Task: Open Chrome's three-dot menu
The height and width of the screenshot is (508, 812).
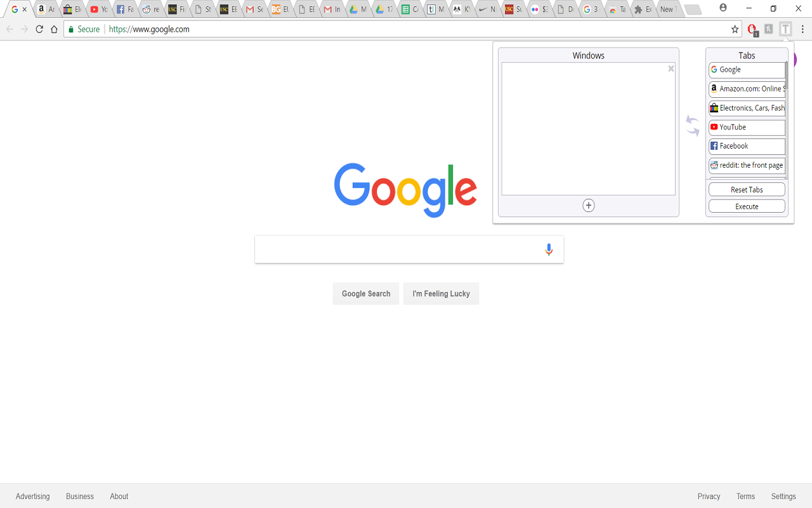Action: (802, 29)
